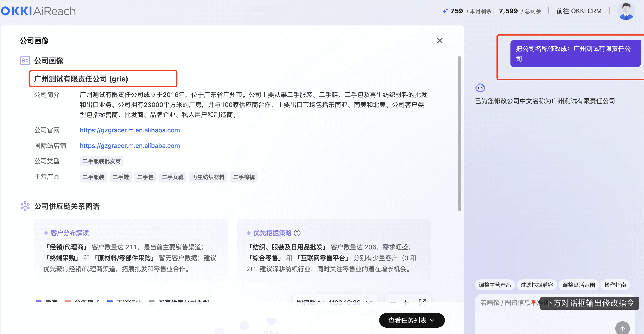Screen dimensions: 644x334
Task: Zoom in the graph with plus icon
Action: [405, 303]
